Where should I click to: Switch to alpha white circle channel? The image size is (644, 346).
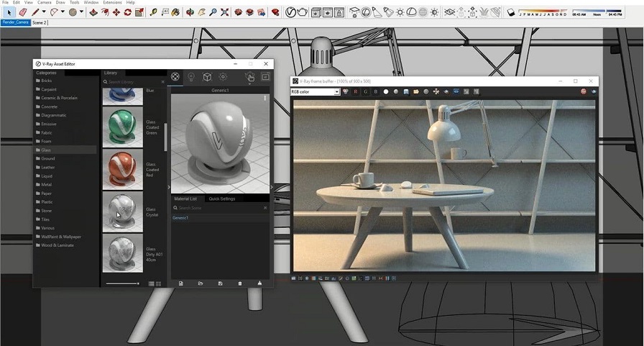click(386, 91)
